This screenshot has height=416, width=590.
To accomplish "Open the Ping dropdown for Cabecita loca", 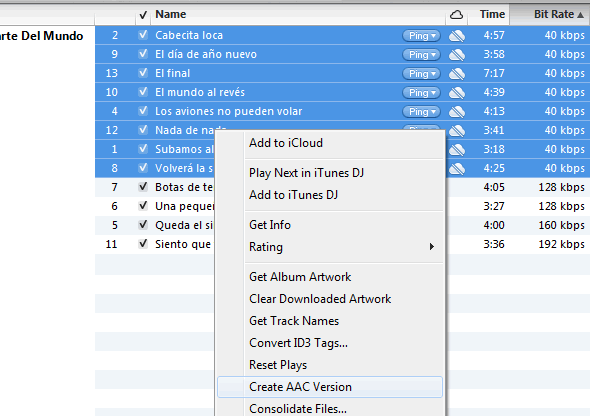I will click(x=421, y=36).
